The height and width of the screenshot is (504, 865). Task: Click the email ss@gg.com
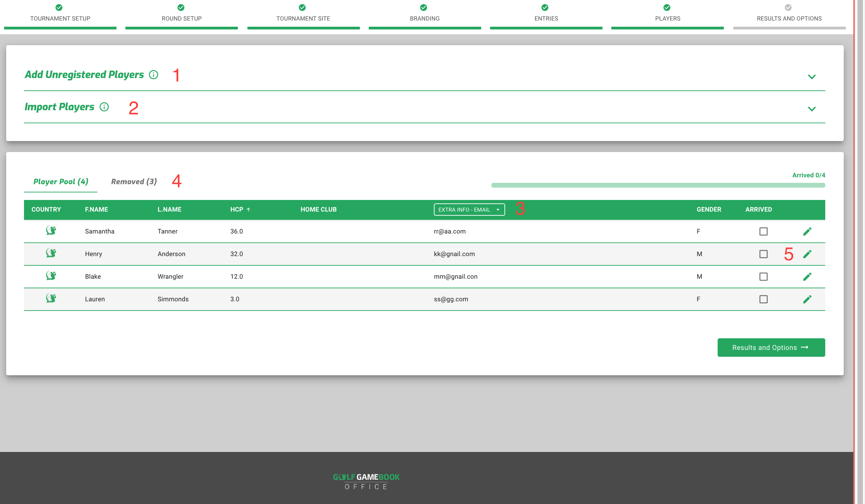(x=452, y=300)
